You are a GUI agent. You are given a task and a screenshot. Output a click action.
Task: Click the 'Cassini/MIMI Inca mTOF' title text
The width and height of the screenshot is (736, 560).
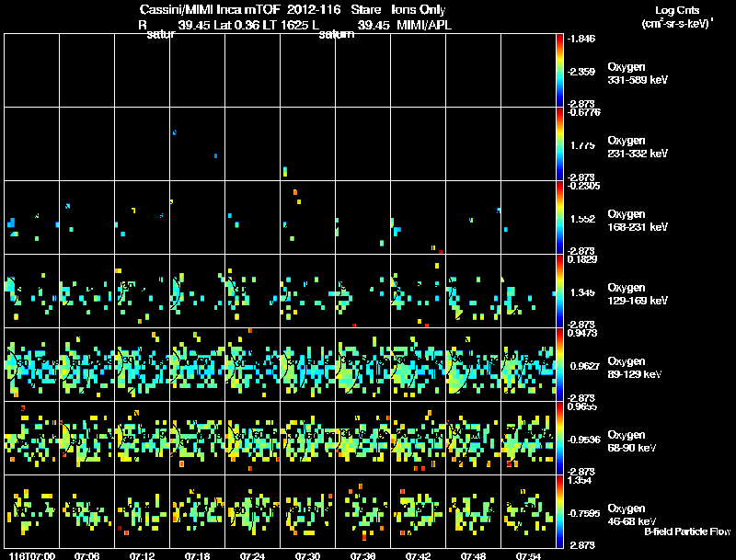tap(210, 10)
